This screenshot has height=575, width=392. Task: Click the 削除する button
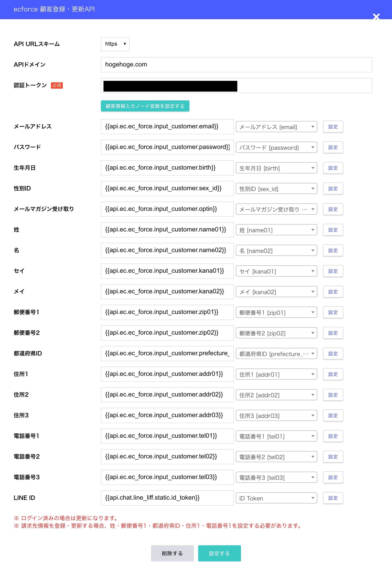tap(172, 553)
